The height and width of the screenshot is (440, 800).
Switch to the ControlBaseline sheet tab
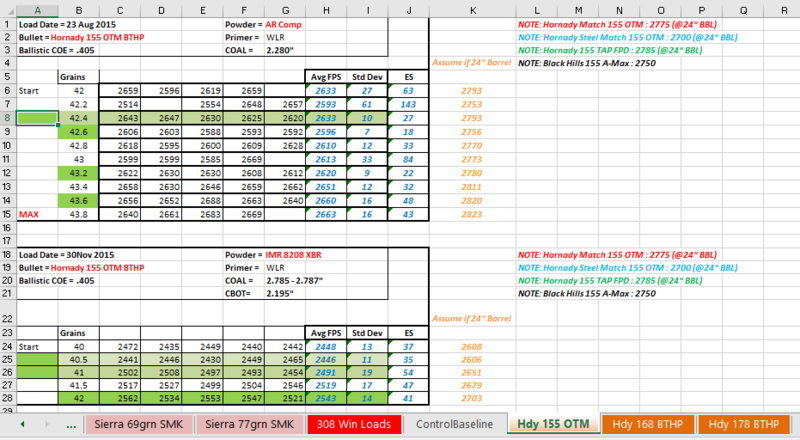click(454, 424)
